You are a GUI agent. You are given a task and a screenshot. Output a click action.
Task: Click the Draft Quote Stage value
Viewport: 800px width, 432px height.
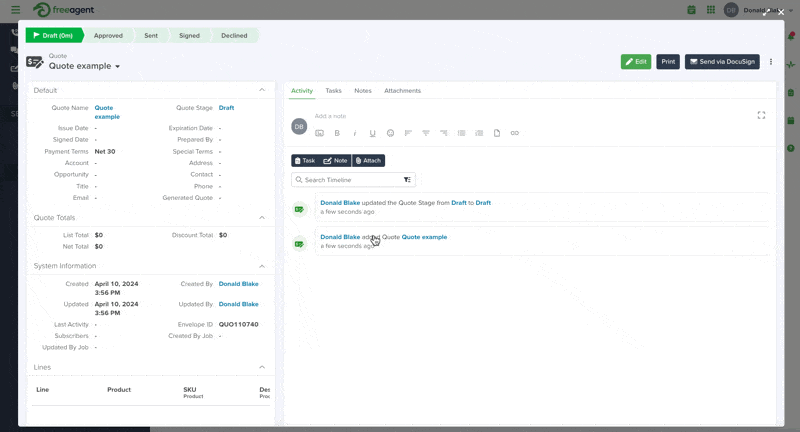227,108
